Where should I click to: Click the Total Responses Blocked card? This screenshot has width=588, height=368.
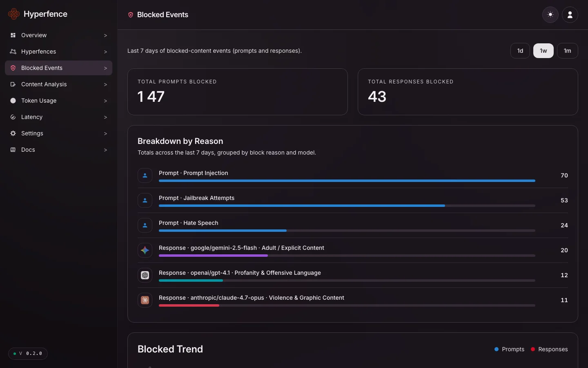tap(468, 92)
